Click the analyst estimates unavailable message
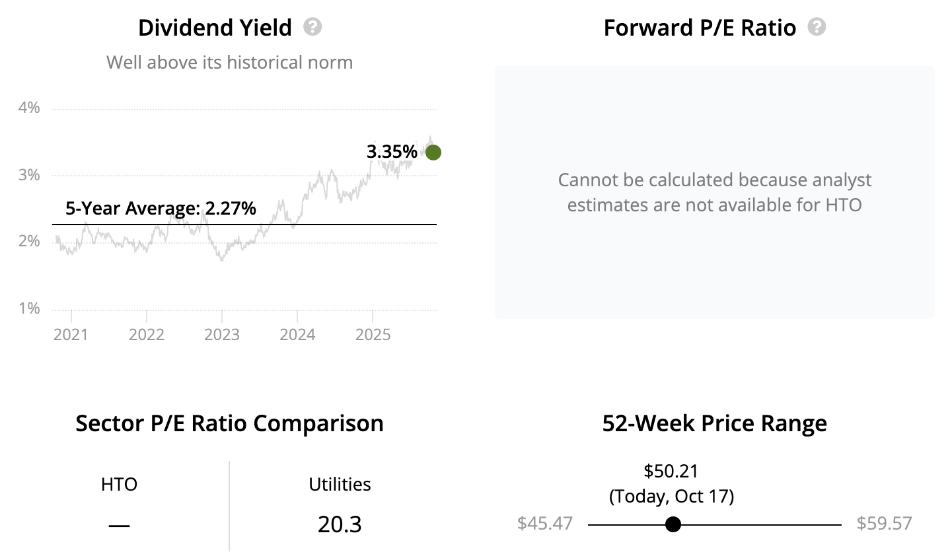The image size is (950, 560). 714,192
